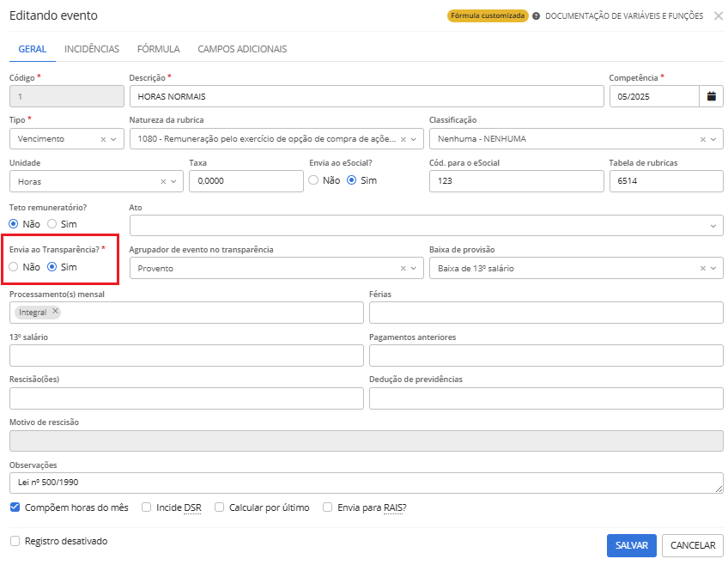Clear the Unidade Horas selection
The image size is (728, 565).
(x=163, y=181)
